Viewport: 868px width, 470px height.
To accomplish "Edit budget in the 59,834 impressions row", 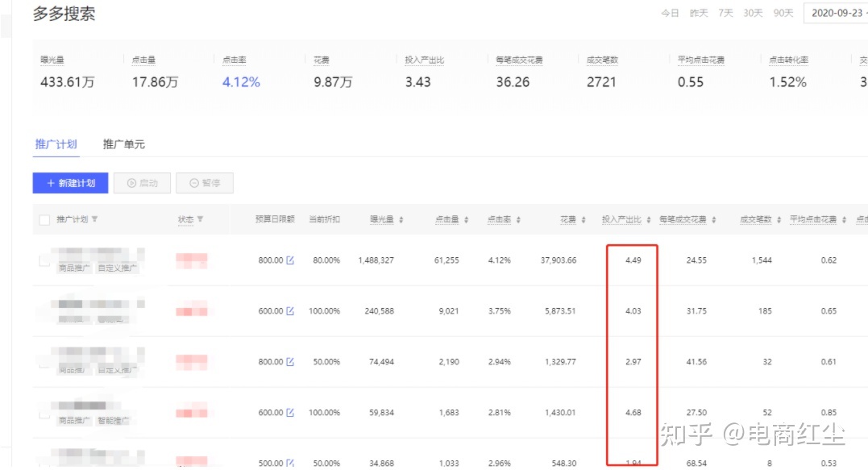I will coord(290,413).
